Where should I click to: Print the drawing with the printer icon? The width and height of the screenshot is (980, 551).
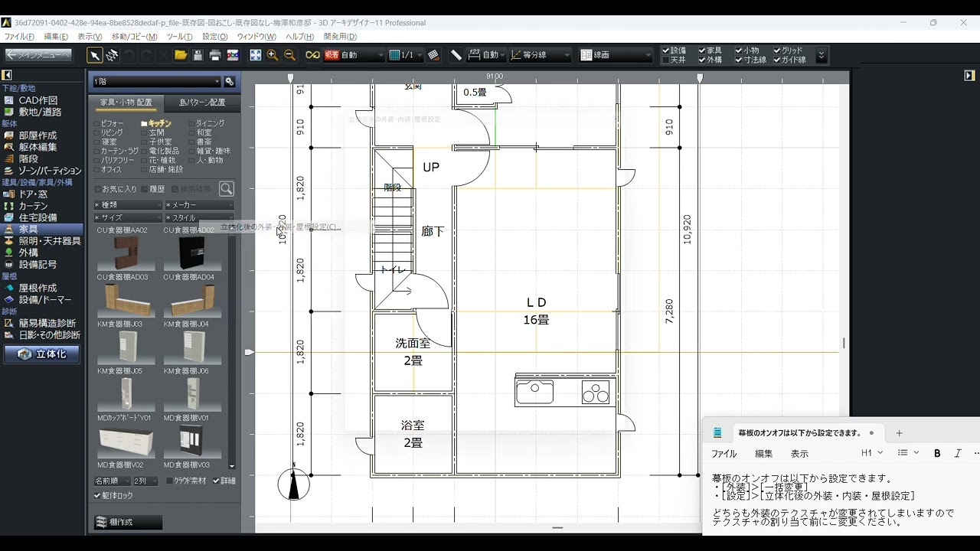tap(215, 55)
